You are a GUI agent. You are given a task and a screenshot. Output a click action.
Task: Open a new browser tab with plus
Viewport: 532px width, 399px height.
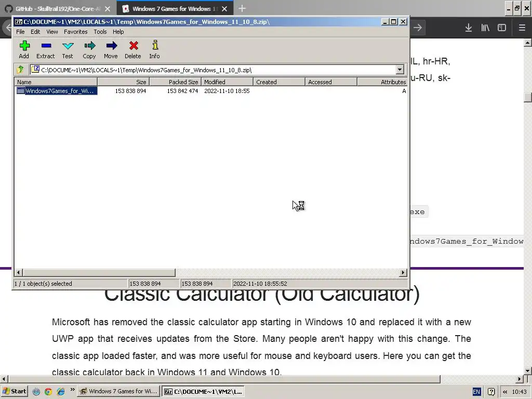[x=242, y=8]
